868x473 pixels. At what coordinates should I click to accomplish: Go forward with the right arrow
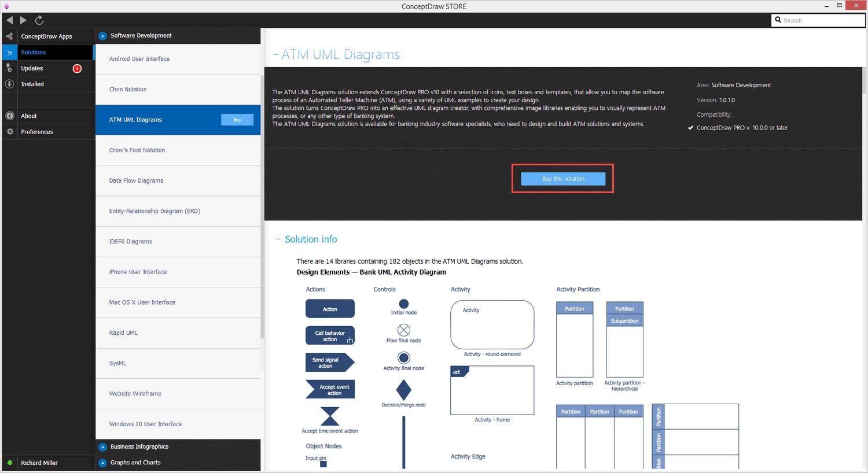(x=23, y=20)
